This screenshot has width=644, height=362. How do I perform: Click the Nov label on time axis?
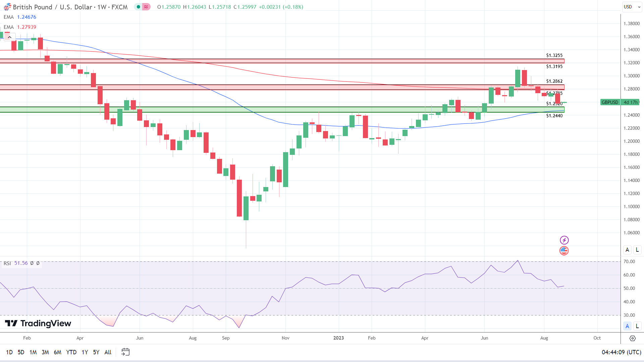point(285,338)
